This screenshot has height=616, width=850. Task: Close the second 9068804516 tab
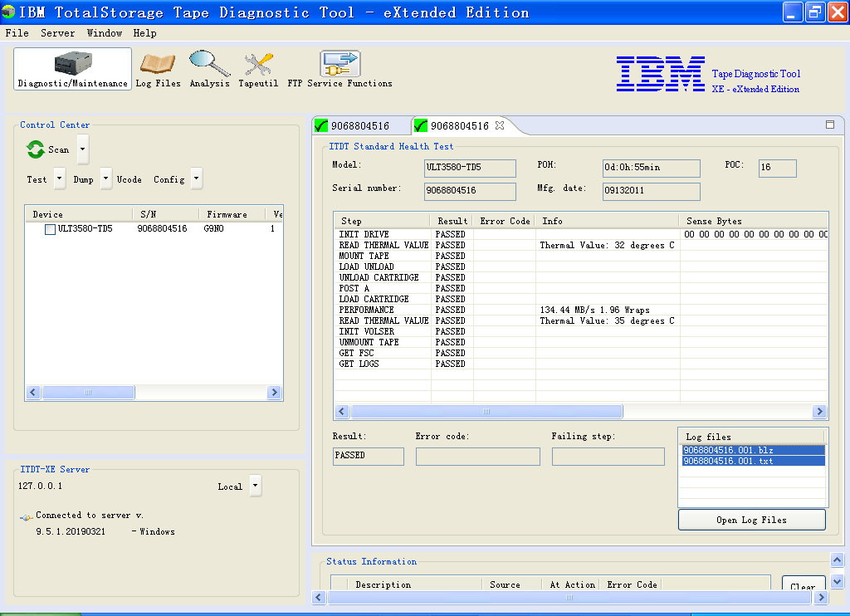tap(500, 125)
